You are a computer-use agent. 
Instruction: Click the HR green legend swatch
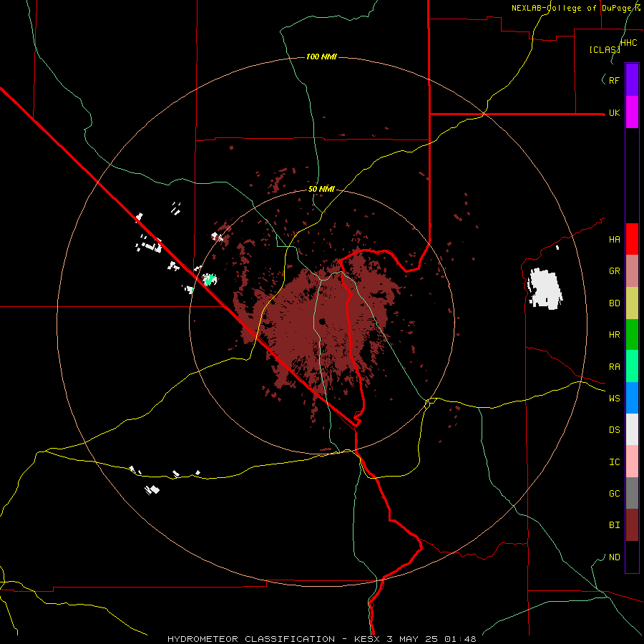(632, 334)
